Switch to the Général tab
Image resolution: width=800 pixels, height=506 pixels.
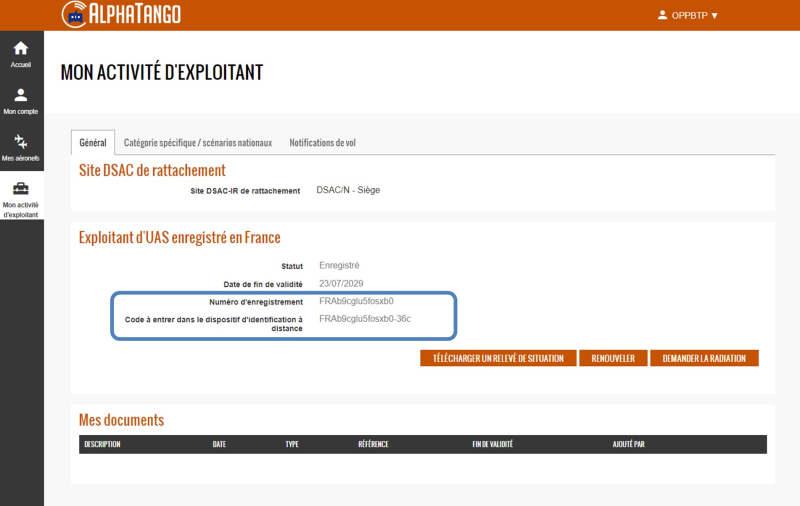(x=93, y=143)
